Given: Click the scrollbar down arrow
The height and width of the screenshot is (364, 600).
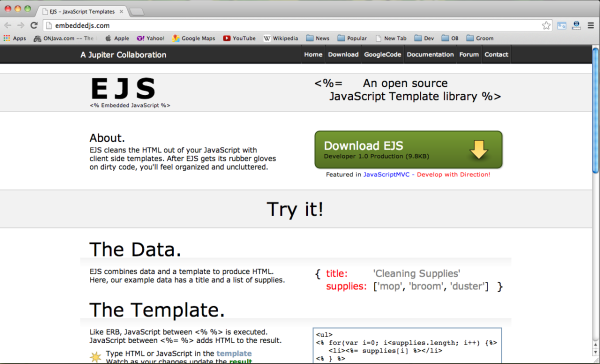Looking at the screenshot, I should (595, 353).
